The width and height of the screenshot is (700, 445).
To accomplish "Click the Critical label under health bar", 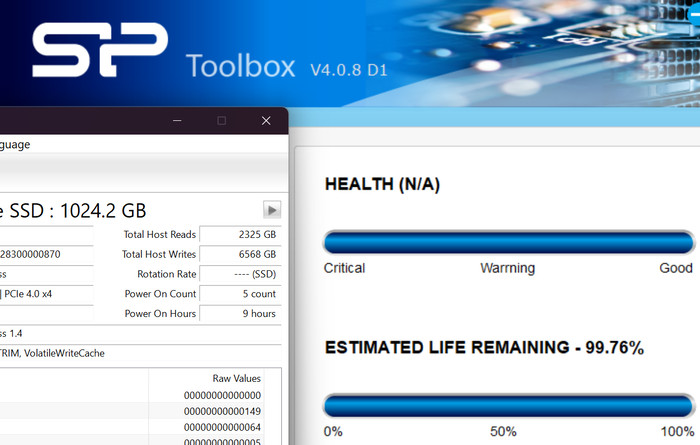I will pyautogui.click(x=344, y=268).
